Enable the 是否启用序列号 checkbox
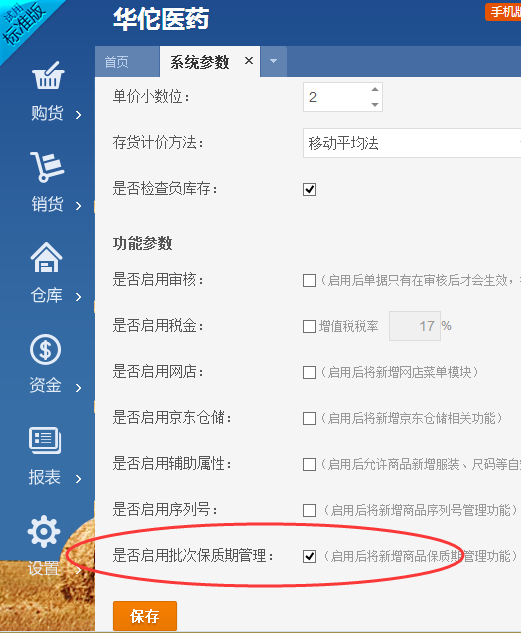This screenshot has width=521, height=633. 310,510
